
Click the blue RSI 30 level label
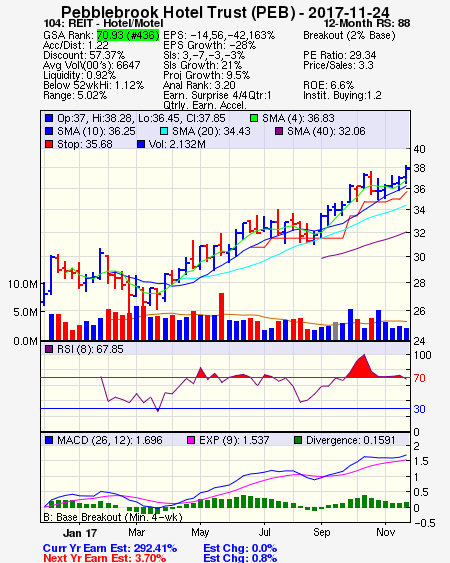click(419, 409)
